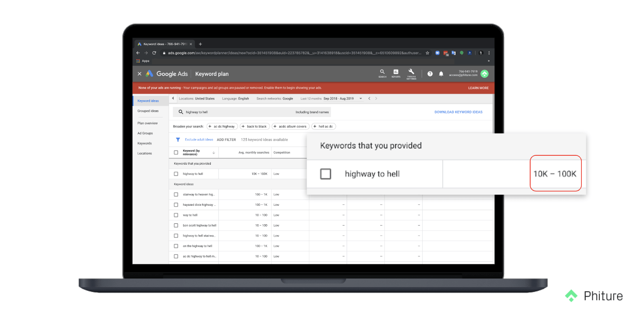644x324 pixels.
Task: Open the notifications bell icon
Action: click(x=441, y=74)
